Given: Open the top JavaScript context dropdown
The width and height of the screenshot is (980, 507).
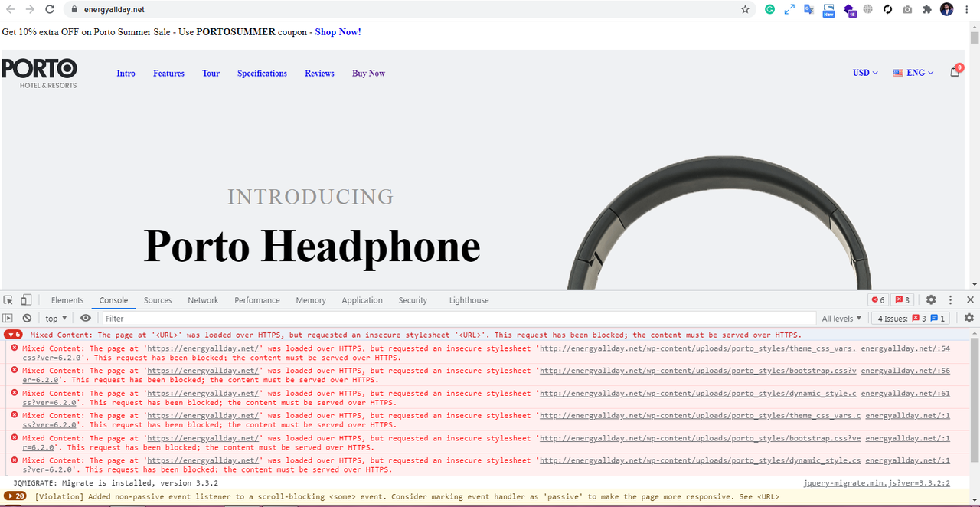Looking at the screenshot, I should 56,319.
